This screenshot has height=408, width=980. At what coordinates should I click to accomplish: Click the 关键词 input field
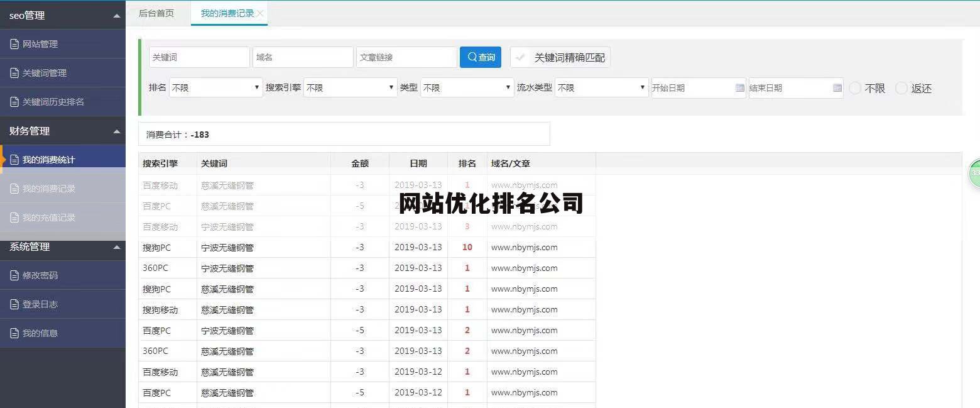pos(199,57)
